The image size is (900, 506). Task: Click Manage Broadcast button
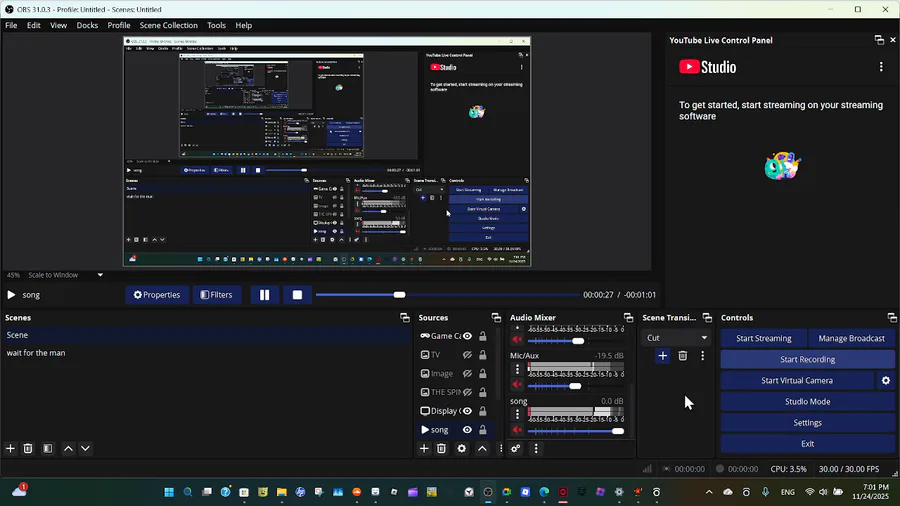pyautogui.click(x=851, y=338)
